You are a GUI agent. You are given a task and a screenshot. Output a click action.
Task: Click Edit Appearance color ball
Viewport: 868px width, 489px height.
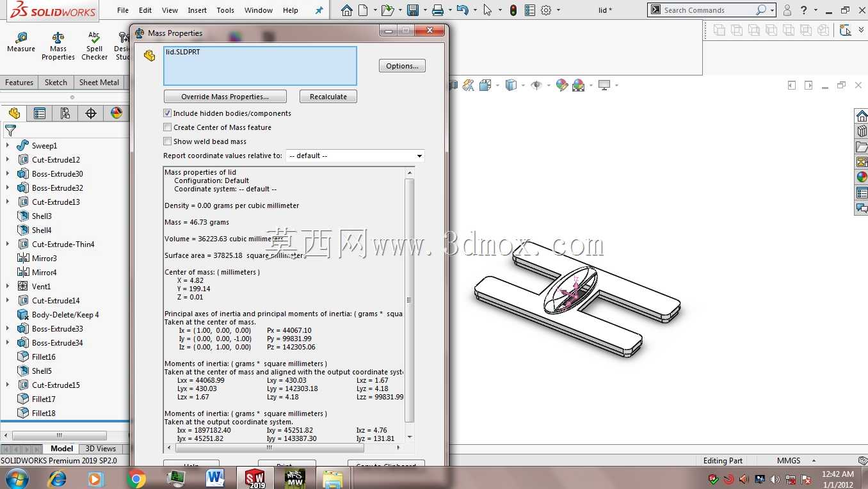pyautogui.click(x=561, y=85)
